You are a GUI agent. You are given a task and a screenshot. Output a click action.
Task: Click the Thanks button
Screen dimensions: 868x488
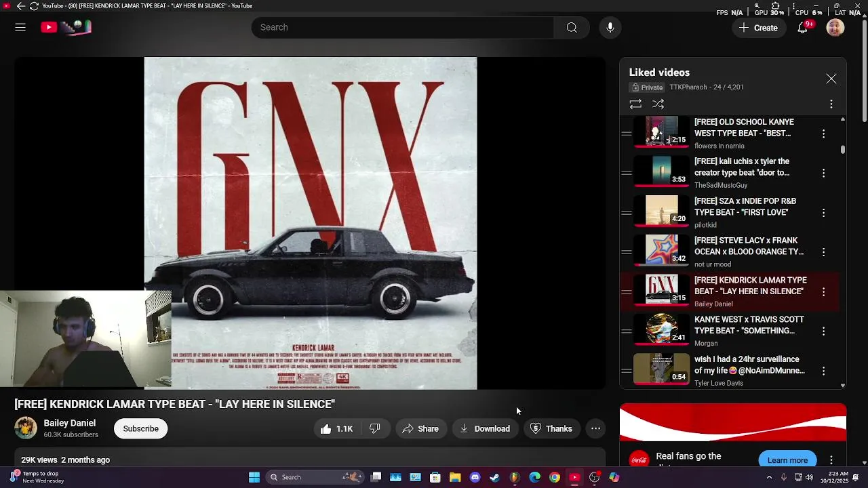click(551, 429)
